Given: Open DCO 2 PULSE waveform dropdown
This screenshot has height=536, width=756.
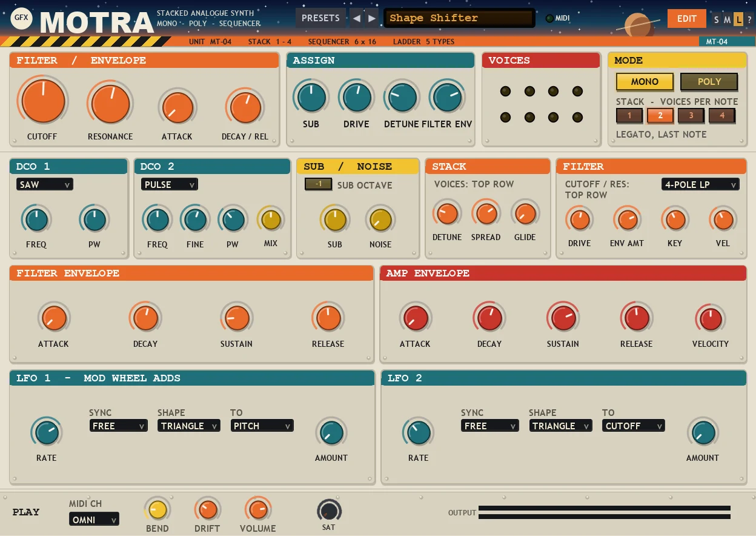Looking at the screenshot, I should 170,184.
